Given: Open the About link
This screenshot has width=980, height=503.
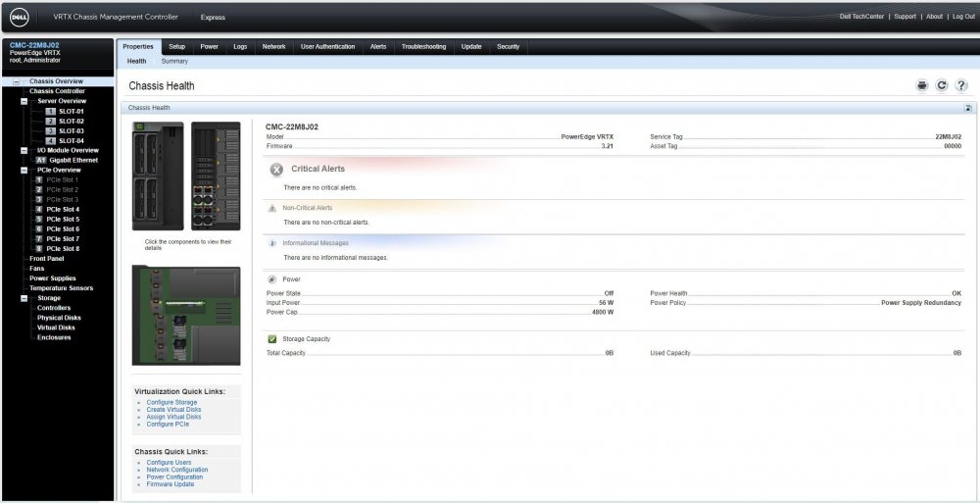Looking at the screenshot, I should coord(934,17).
